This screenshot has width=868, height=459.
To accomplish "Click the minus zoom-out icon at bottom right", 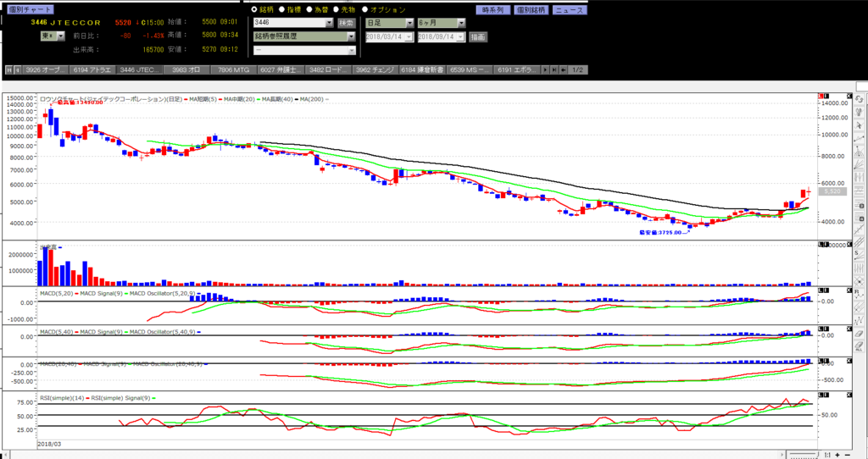I will pos(848,455).
